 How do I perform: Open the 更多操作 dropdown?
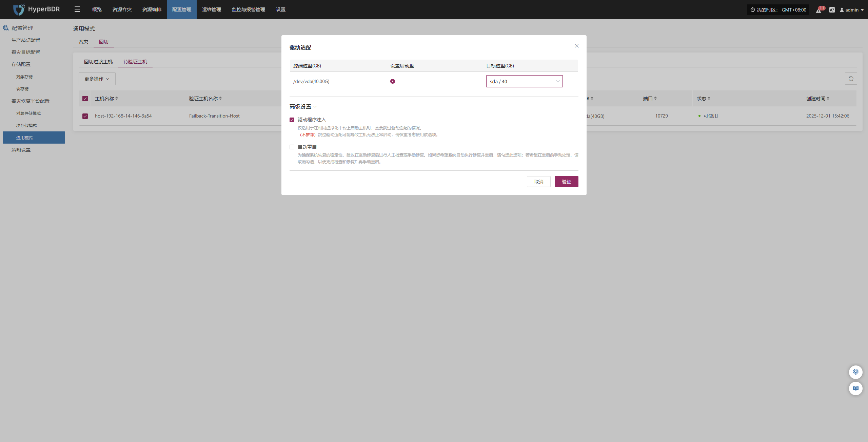click(97, 79)
